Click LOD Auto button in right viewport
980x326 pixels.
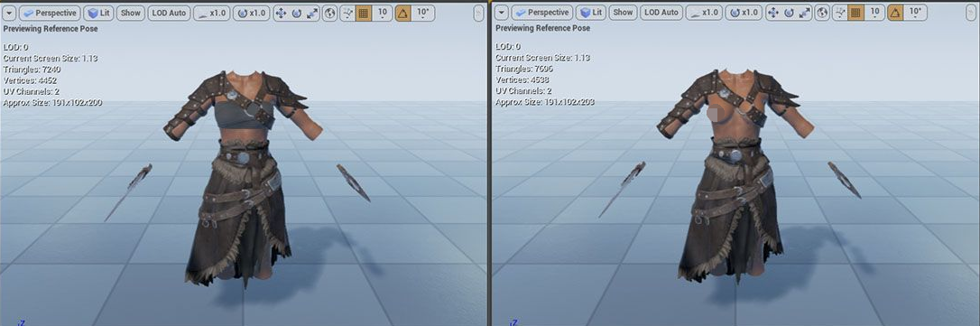click(661, 13)
